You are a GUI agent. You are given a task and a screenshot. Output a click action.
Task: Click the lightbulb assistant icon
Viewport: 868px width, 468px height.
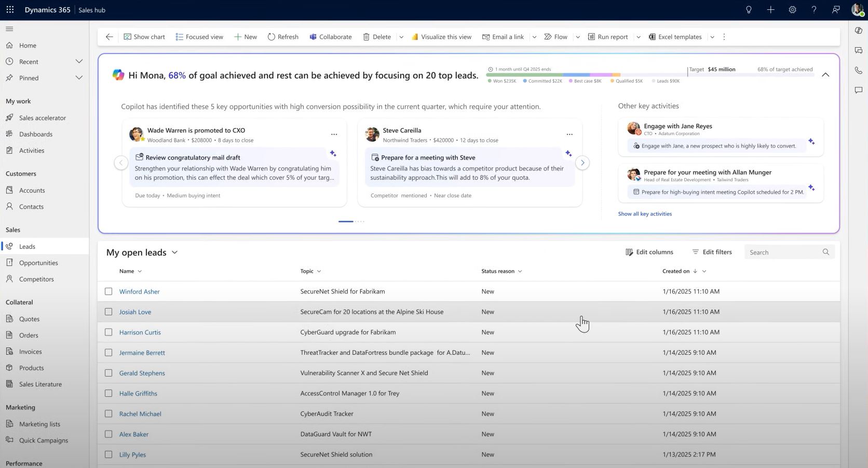pyautogui.click(x=749, y=10)
